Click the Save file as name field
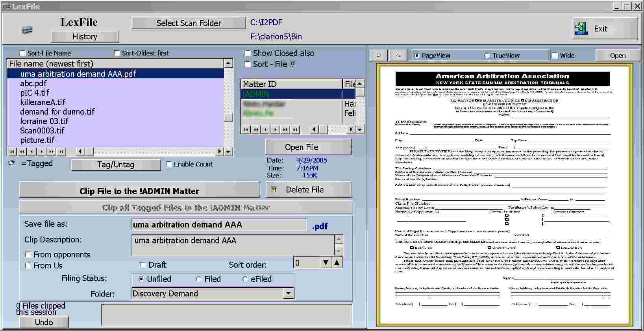 pyautogui.click(x=219, y=225)
